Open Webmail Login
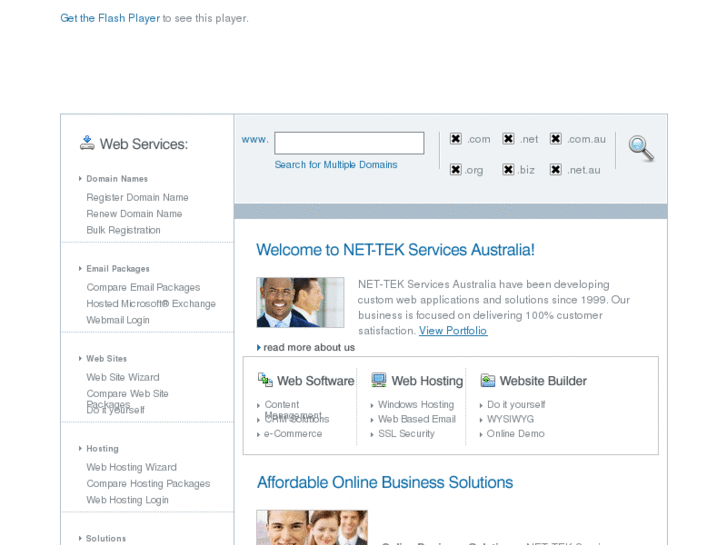Viewport: 727px width, 545px height. (118, 320)
